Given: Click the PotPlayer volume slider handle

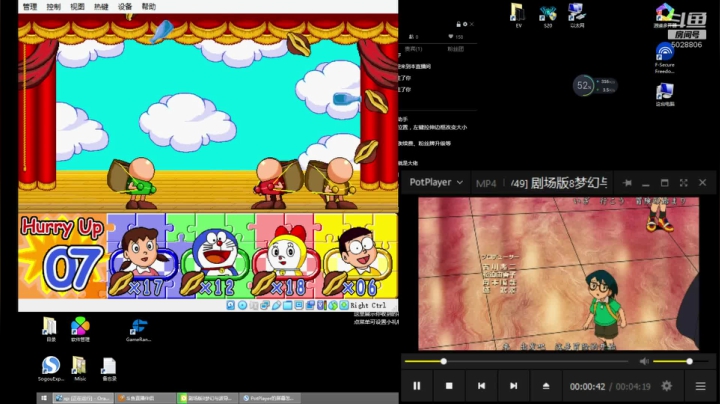Looking at the screenshot, I should coord(689,361).
